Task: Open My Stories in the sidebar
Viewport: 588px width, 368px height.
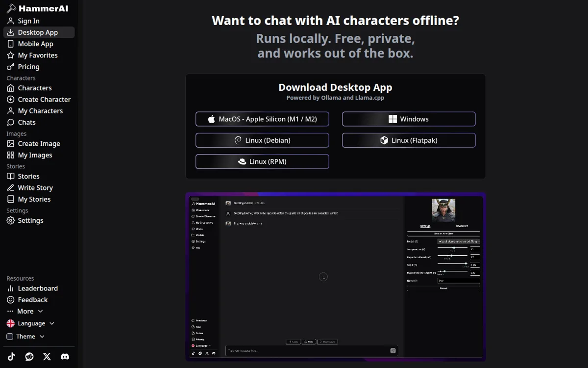Action: click(x=39, y=199)
